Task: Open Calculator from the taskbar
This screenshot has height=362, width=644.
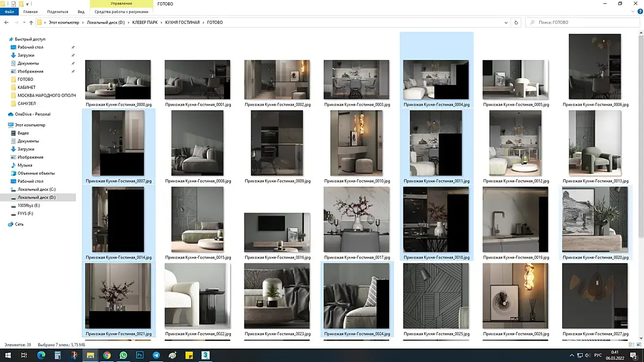Action: [57, 355]
